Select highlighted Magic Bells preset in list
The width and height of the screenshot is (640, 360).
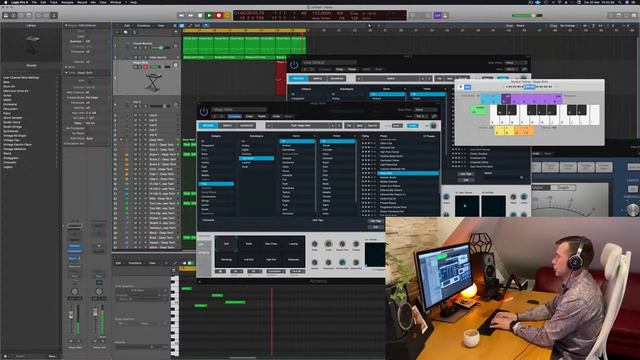(408, 173)
